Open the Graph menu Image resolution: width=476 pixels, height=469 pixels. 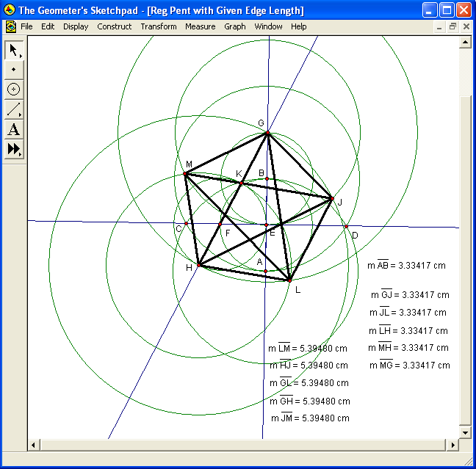[x=235, y=26]
